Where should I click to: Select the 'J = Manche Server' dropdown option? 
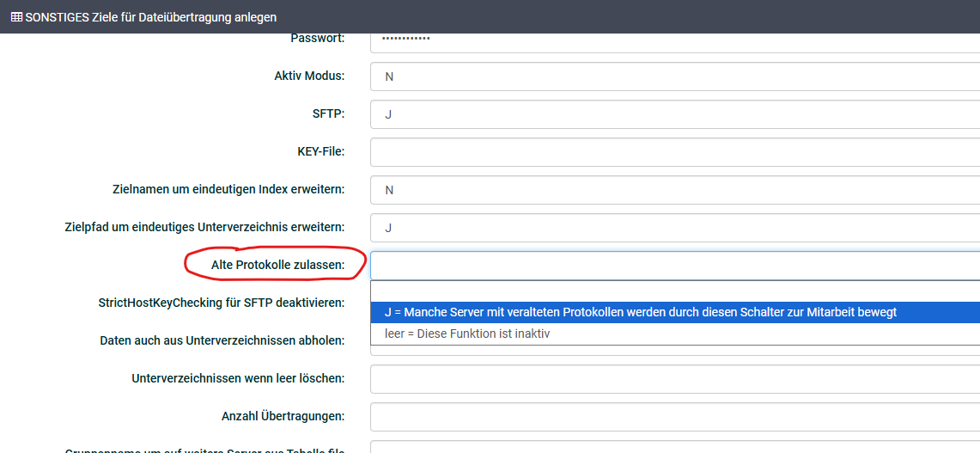640,312
